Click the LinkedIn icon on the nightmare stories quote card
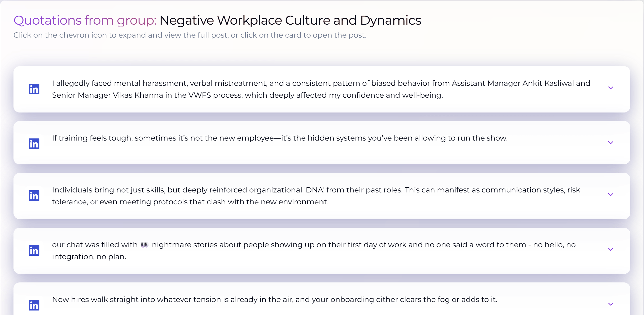Screen dimensions: 644x315 34,250
